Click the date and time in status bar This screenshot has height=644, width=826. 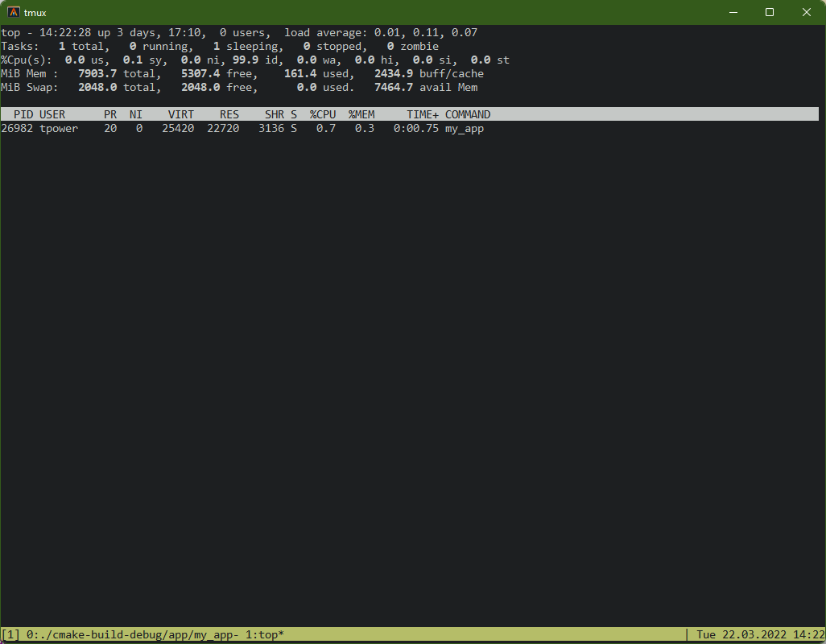(760, 635)
